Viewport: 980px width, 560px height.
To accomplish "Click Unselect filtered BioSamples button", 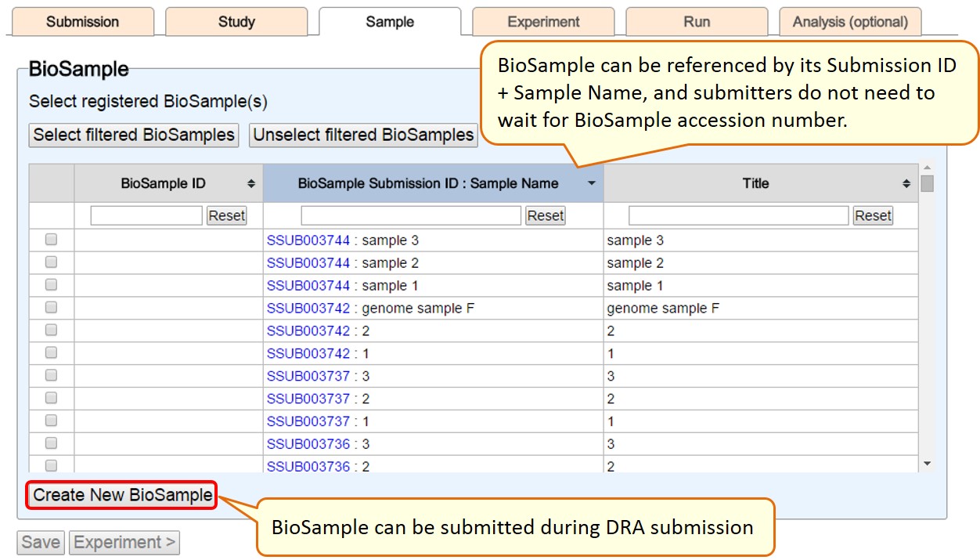I will coord(363,135).
